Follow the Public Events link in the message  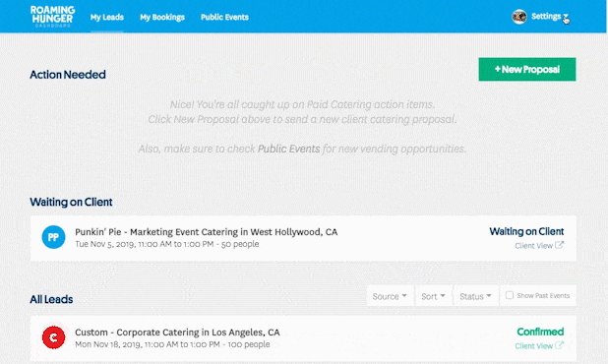click(x=289, y=149)
